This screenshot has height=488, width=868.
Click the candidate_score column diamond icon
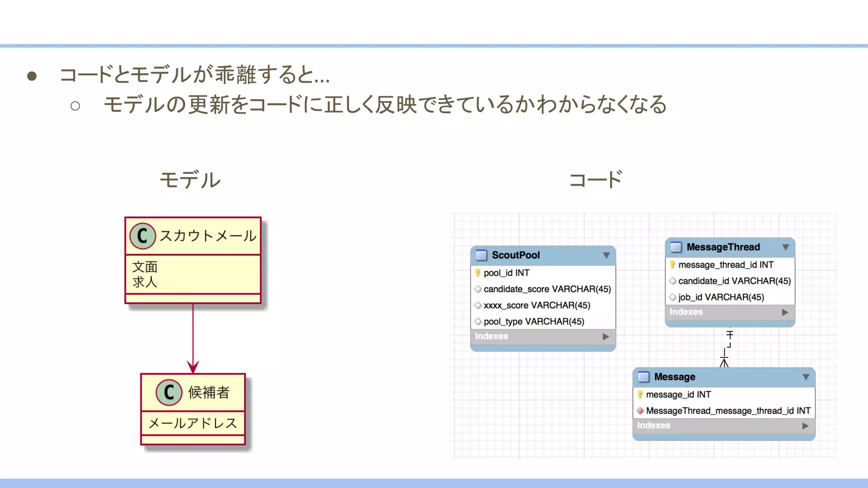(x=478, y=289)
